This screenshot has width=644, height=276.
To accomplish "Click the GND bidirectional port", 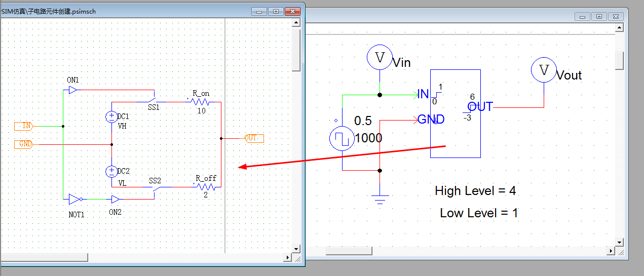I will point(23,144).
